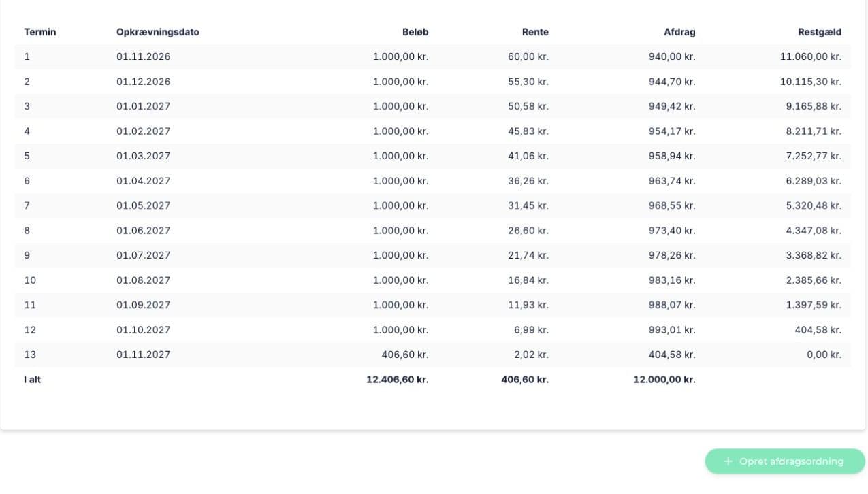Select the date 01.08.2027
868x494 pixels.
point(144,280)
